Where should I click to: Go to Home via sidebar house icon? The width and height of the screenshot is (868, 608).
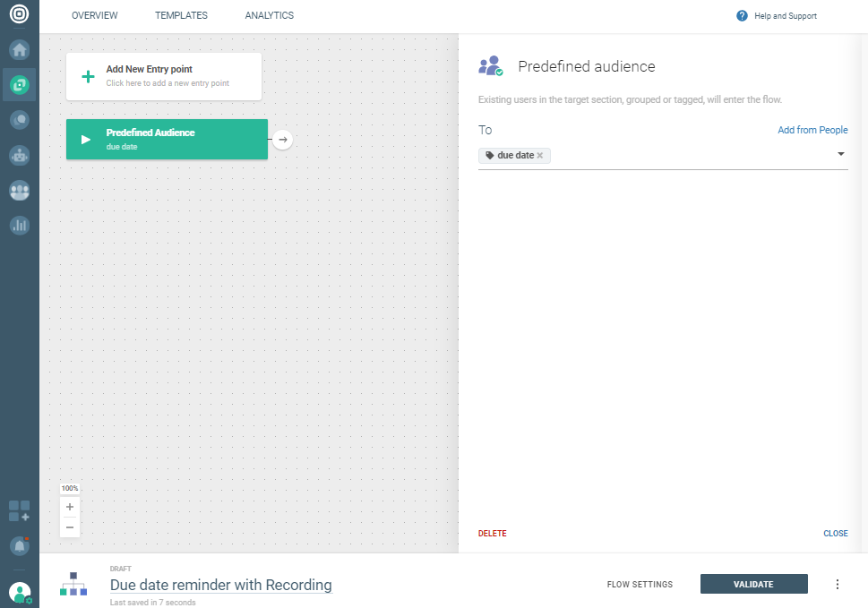(x=20, y=50)
